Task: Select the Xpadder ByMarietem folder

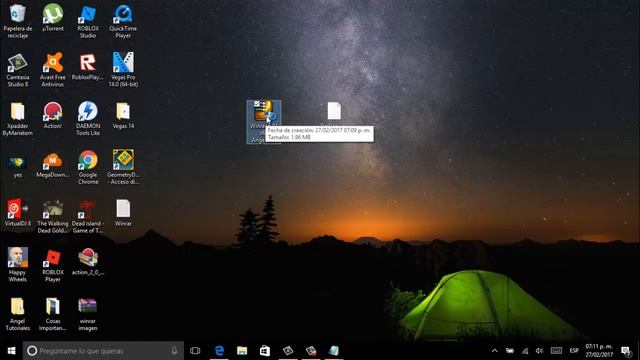Action: coord(18,118)
